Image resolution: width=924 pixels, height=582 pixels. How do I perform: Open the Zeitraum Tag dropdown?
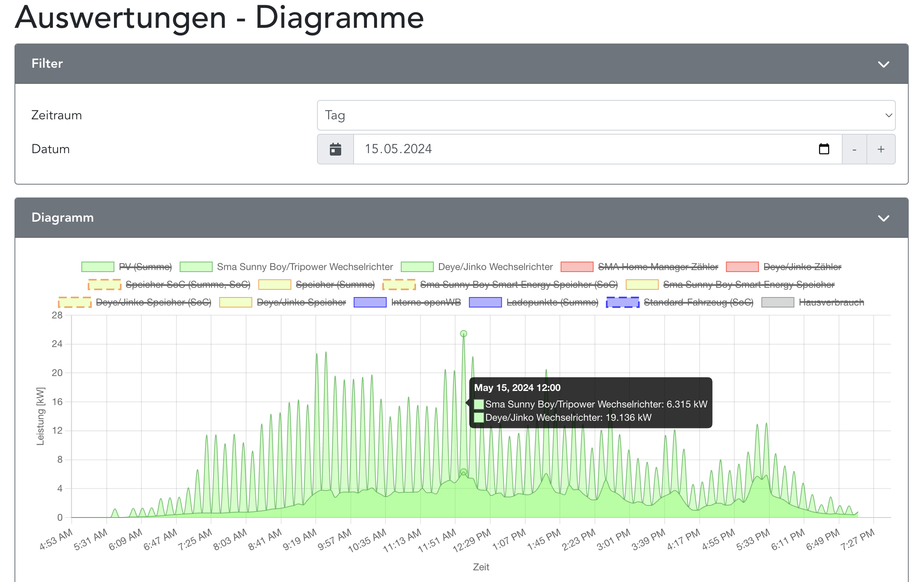pyautogui.click(x=606, y=115)
